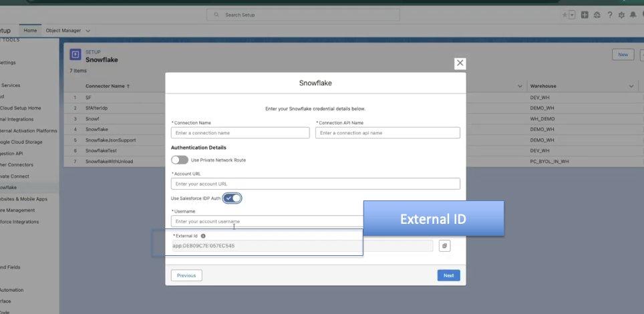
Task: Click into the Account URL field
Action: (315, 184)
